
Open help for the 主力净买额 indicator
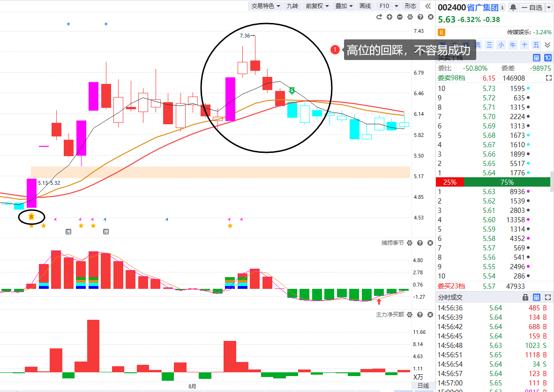(420, 315)
